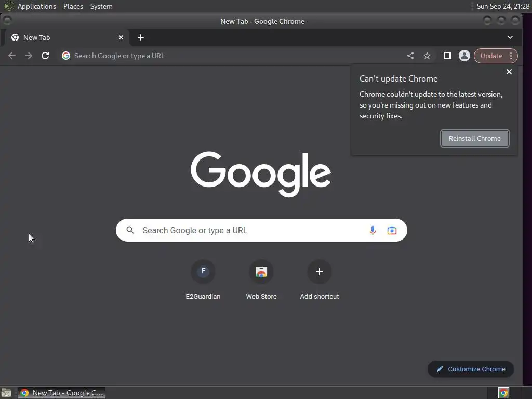532x399 pixels.
Task: Go back with the back arrow
Action: 12,56
